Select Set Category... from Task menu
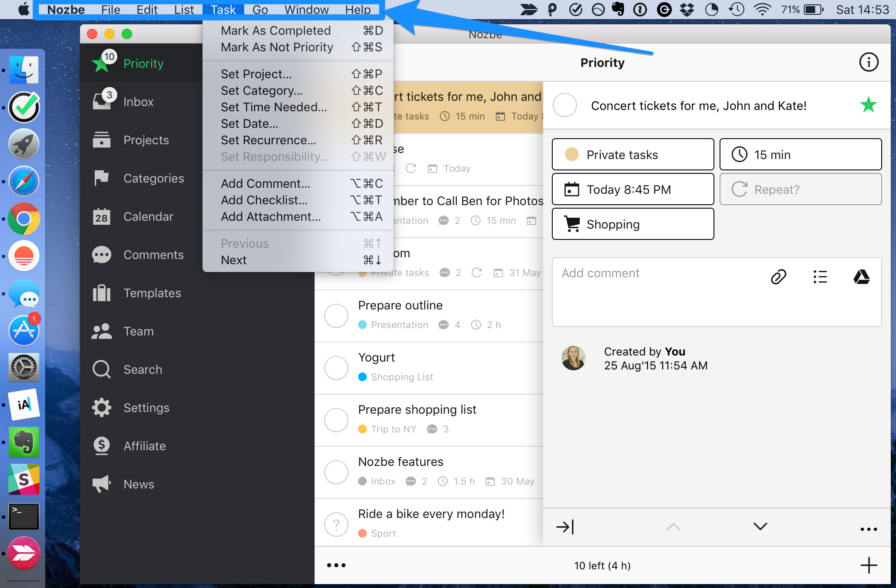Viewport: 896px width, 588px height. 298,90
